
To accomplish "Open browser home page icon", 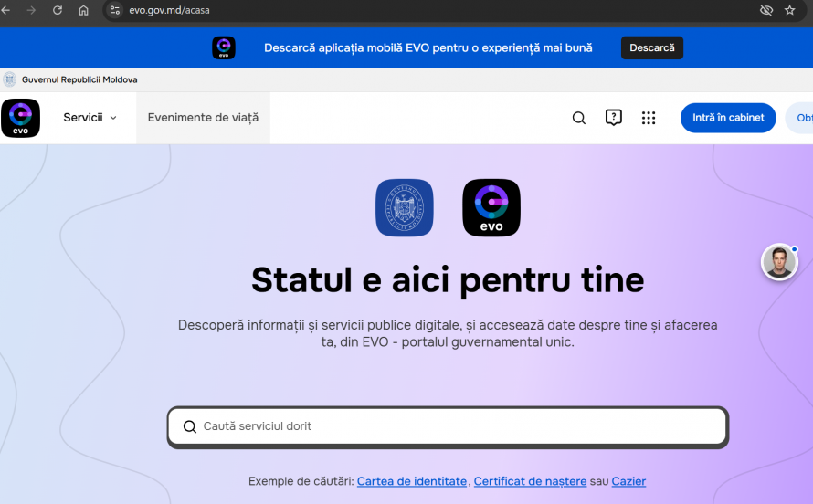I will click(x=83, y=10).
